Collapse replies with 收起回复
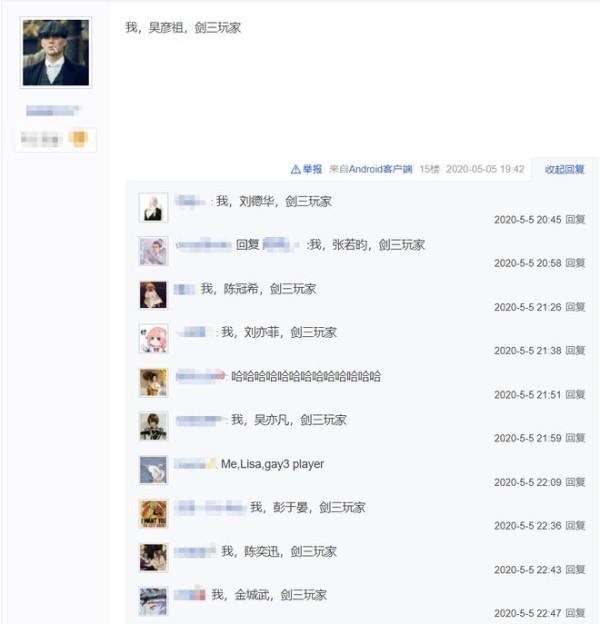Viewport: 600px width, 624px height. click(565, 170)
